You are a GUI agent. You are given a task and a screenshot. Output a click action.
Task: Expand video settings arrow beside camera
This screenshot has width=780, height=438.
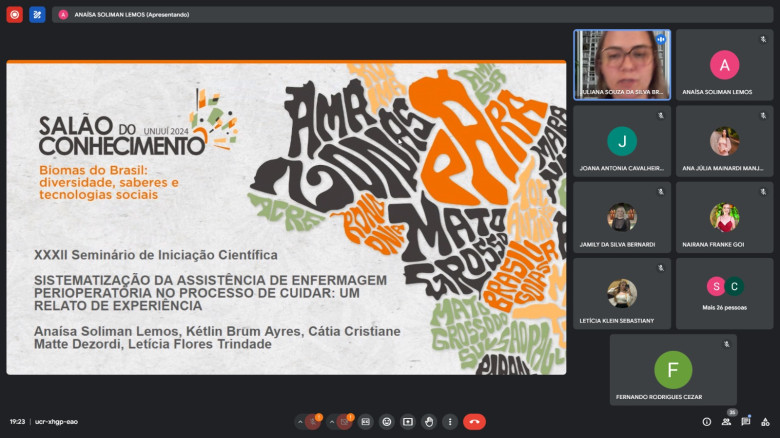(331, 422)
